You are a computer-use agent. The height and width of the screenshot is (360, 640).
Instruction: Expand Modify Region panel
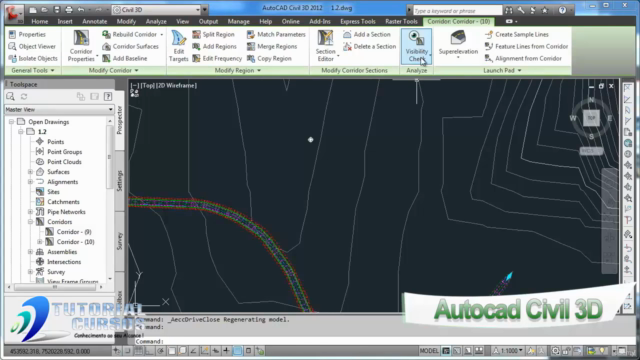click(238, 70)
